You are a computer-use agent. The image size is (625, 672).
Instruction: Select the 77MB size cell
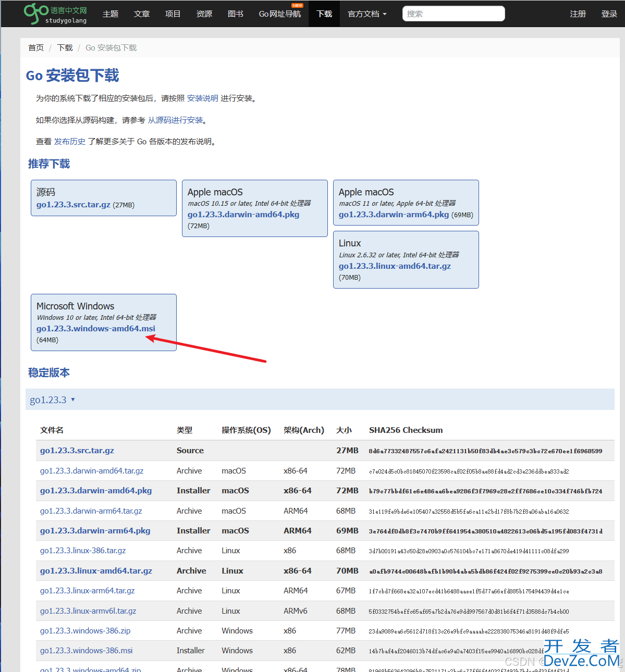(x=346, y=631)
